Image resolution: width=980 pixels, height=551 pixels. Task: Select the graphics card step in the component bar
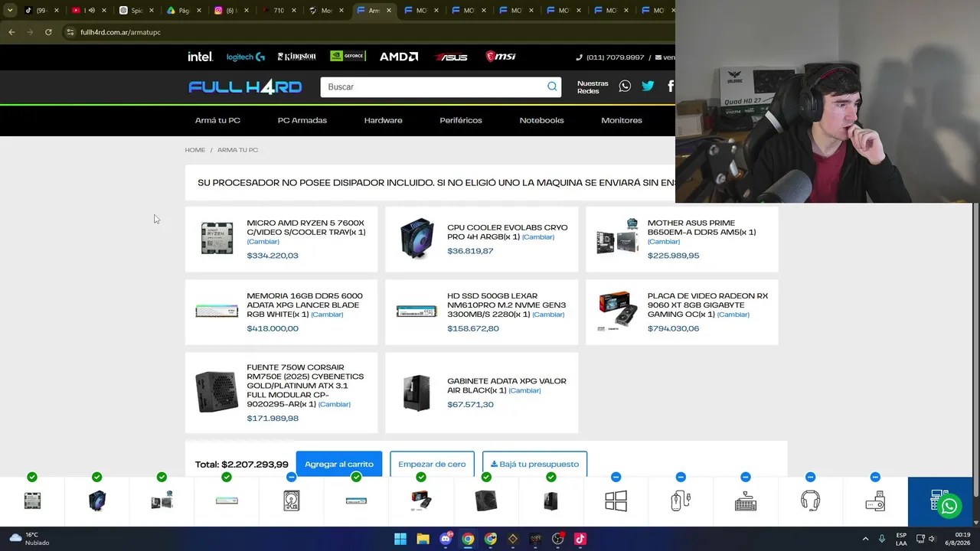click(421, 501)
